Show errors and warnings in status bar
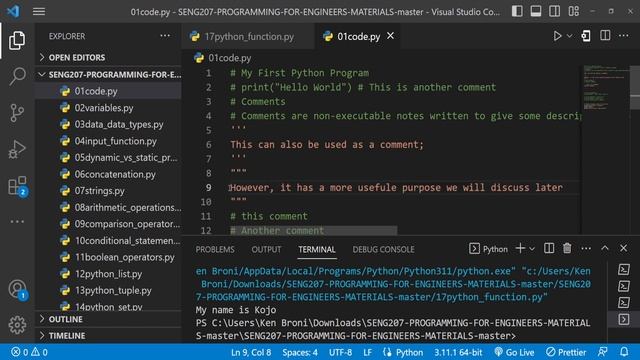640x360 pixels. pyautogui.click(x=29, y=352)
